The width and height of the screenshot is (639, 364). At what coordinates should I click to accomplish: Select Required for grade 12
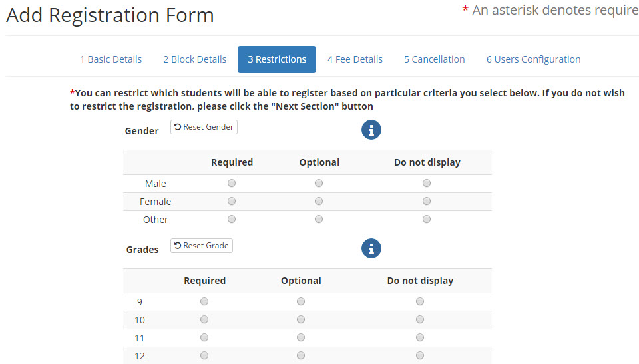pyautogui.click(x=204, y=355)
